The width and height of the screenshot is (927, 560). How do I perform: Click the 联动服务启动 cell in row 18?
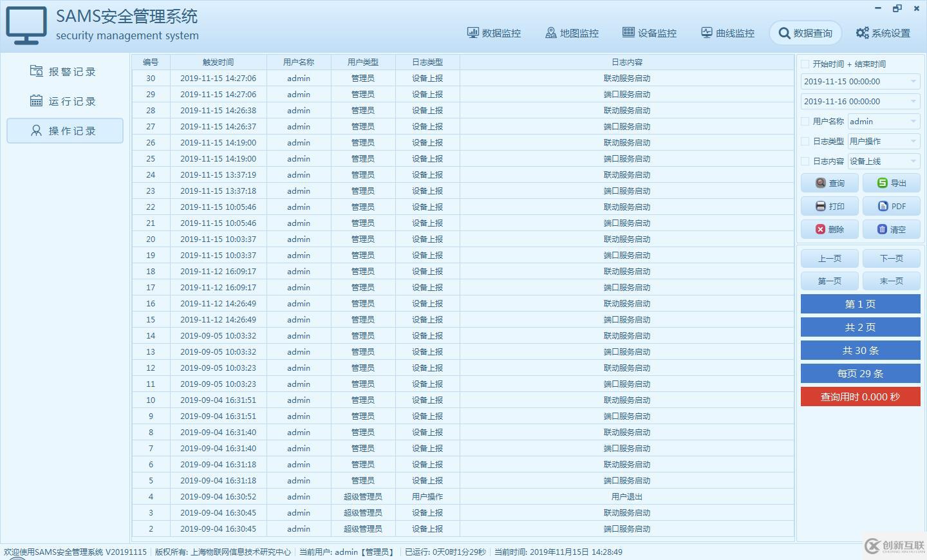626,271
